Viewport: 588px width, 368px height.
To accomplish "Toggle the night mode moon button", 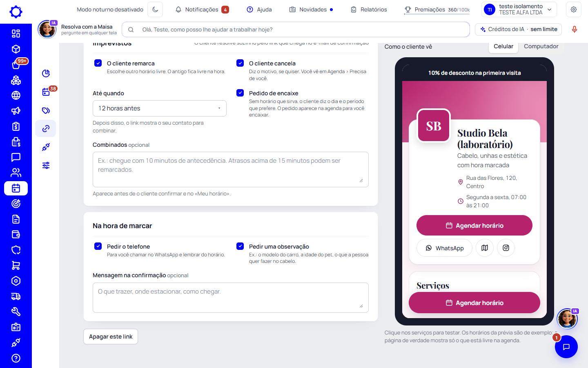I will coord(155,9).
